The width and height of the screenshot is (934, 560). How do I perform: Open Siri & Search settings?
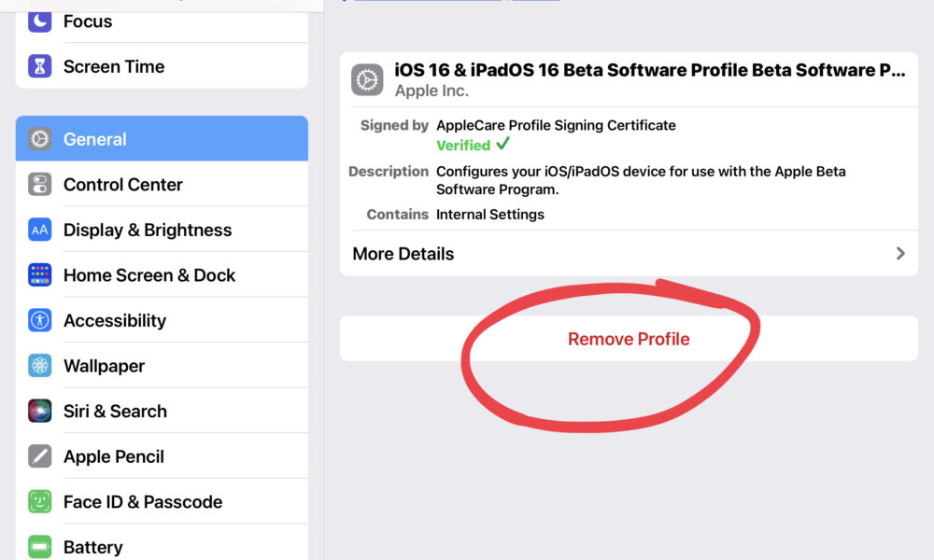pyautogui.click(x=162, y=412)
